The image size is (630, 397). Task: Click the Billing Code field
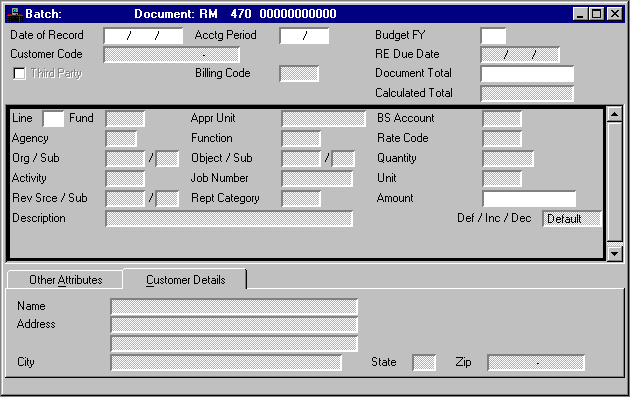tap(299, 74)
